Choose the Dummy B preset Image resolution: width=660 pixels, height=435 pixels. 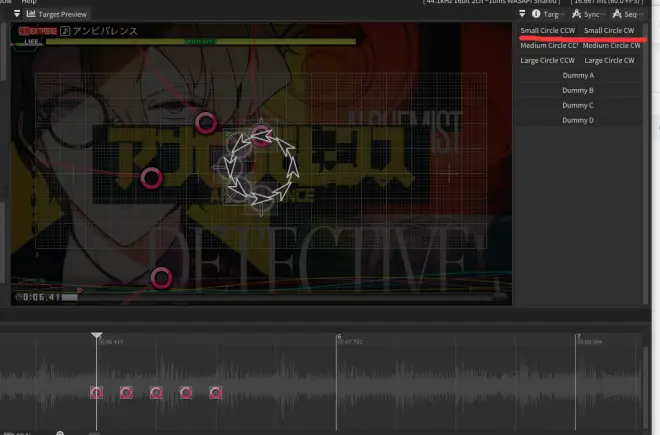pos(578,91)
